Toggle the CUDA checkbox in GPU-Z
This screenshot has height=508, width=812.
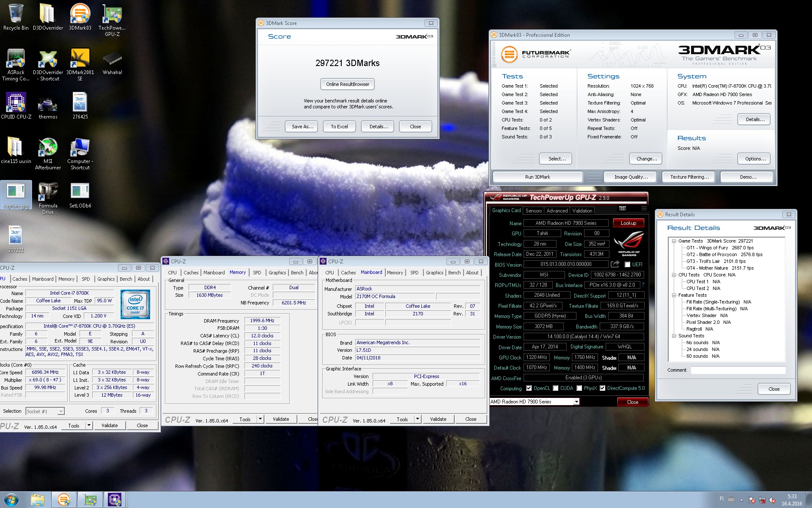pos(555,388)
